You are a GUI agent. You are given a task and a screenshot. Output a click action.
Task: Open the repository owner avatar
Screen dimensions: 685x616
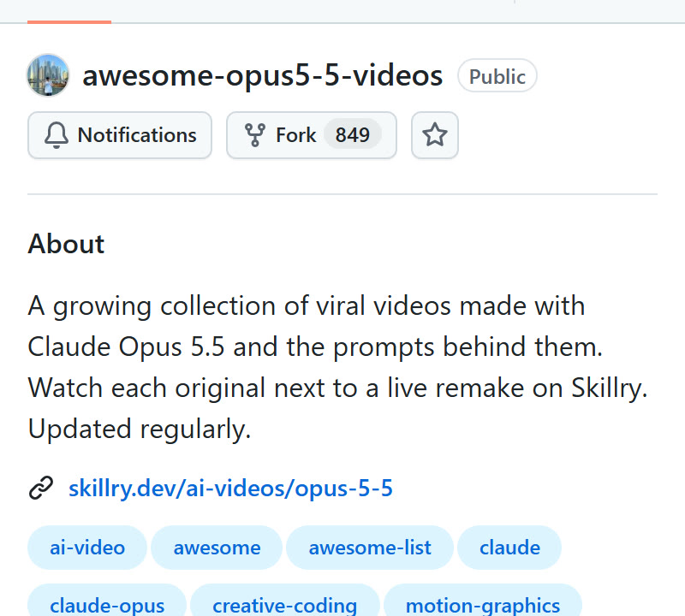click(x=48, y=75)
